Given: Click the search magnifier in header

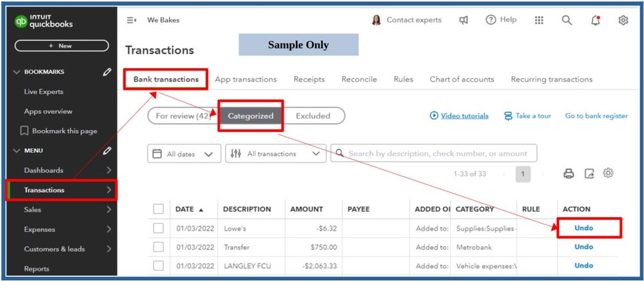Looking at the screenshot, I should (x=567, y=20).
